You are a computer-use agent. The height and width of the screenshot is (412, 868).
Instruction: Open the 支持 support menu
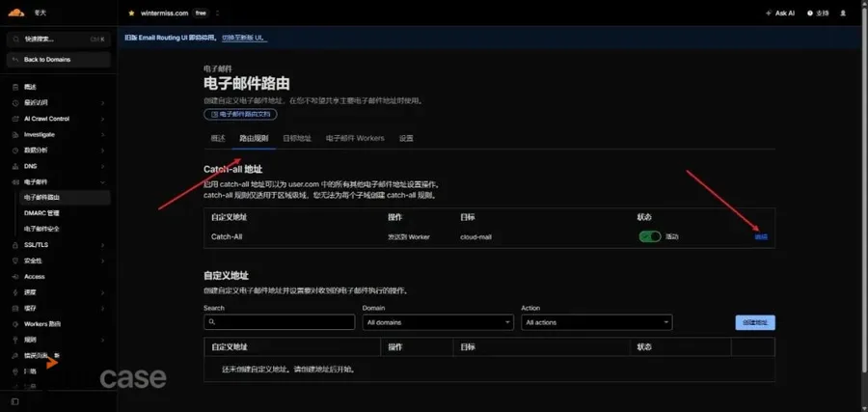818,13
